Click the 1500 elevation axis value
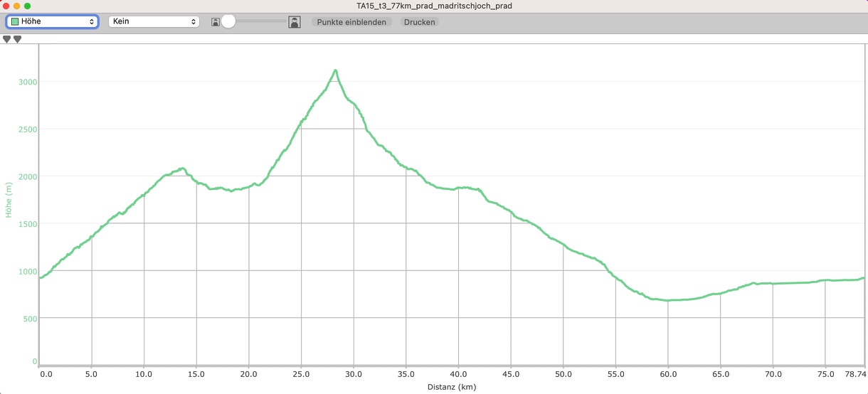Viewport: 868px width, 394px height. pyautogui.click(x=28, y=224)
